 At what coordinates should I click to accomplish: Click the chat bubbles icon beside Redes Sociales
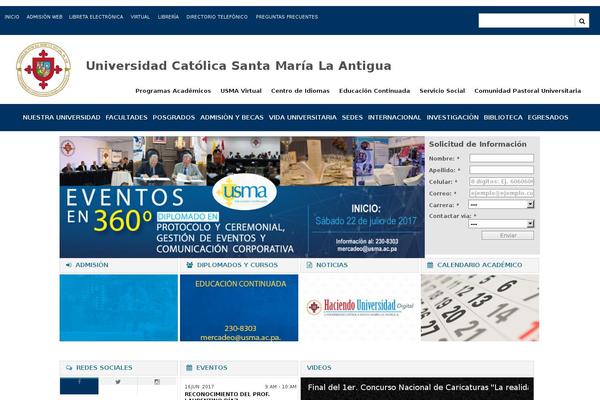pos(69,367)
